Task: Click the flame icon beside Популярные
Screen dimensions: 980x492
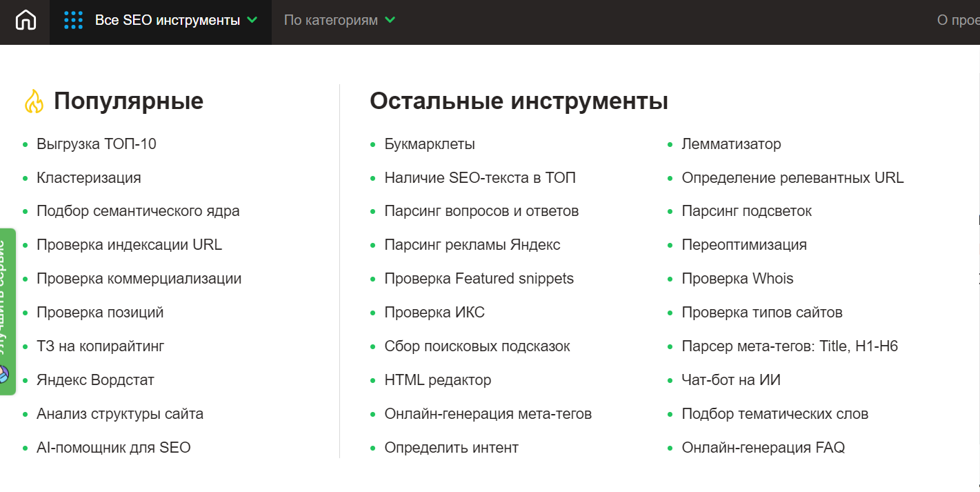Action: (34, 101)
